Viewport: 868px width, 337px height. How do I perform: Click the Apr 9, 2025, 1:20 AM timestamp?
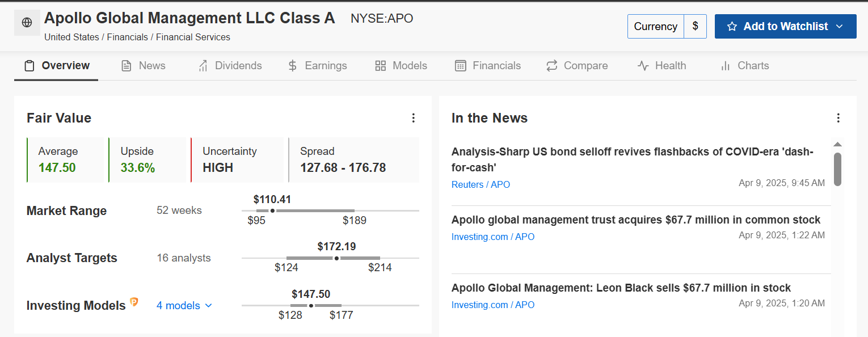[782, 304]
